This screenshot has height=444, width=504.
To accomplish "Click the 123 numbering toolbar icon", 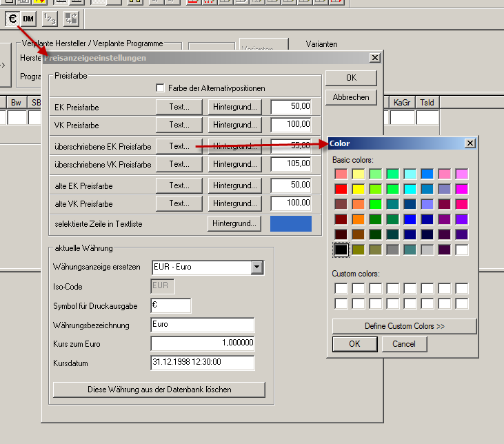I will pyautogui.click(x=50, y=19).
